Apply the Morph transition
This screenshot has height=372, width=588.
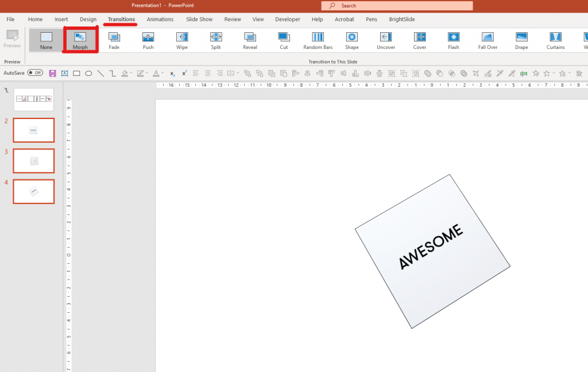click(x=80, y=40)
